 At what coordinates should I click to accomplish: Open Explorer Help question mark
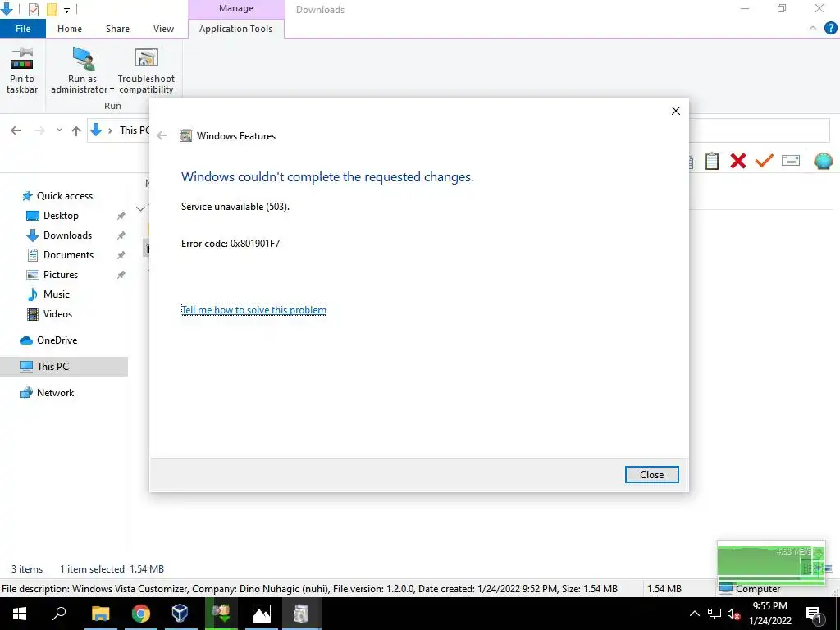(x=830, y=29)
